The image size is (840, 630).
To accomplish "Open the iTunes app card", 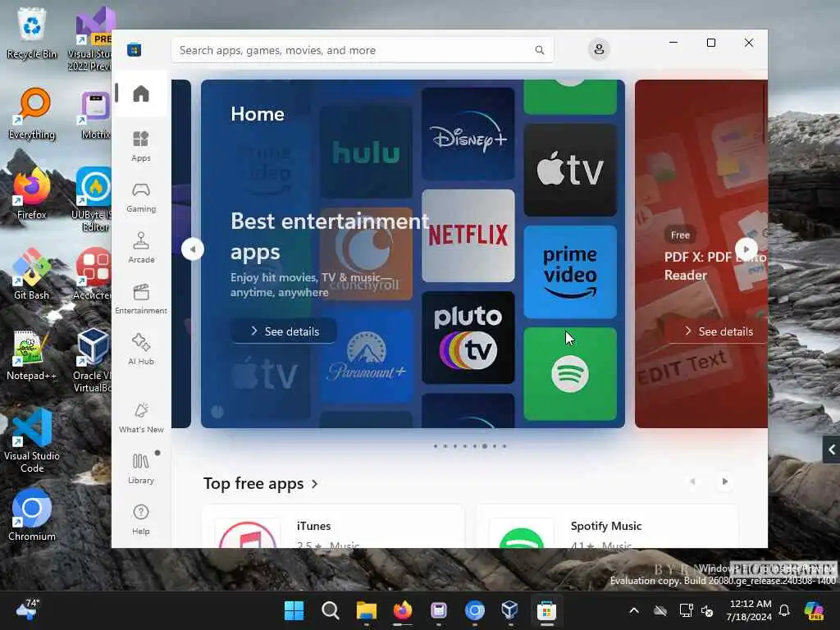I will tap(333, 527).
